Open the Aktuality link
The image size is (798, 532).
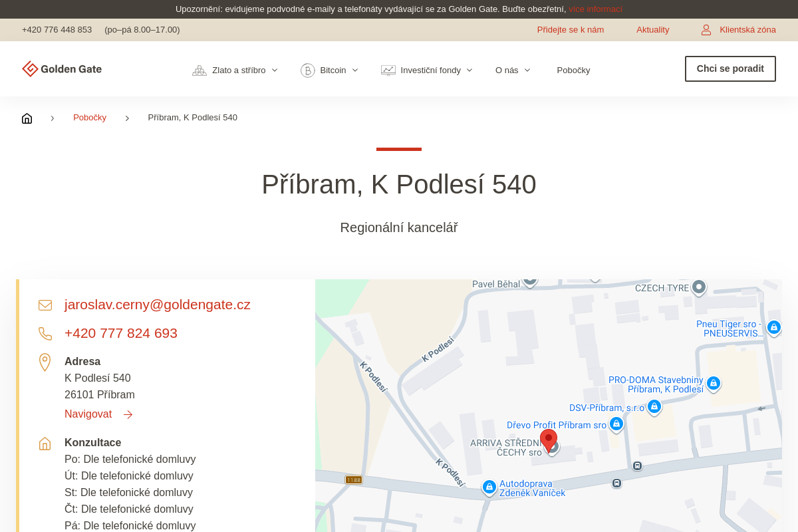[x=653, y=30]
